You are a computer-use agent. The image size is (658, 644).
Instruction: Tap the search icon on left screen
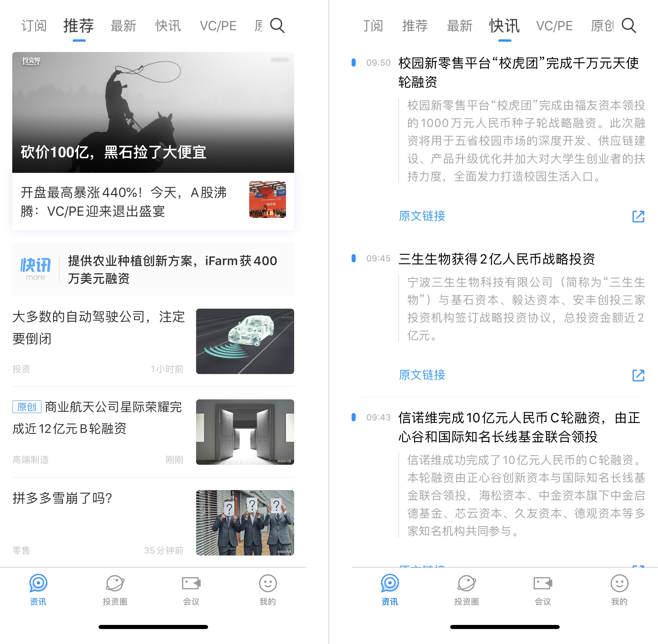coord(278,25)
